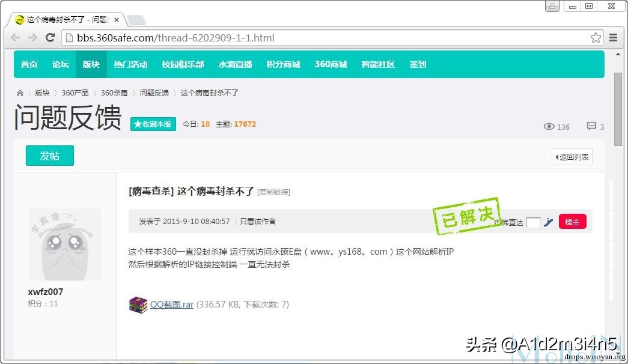Click scrollbar up arrow

point(618,55)
